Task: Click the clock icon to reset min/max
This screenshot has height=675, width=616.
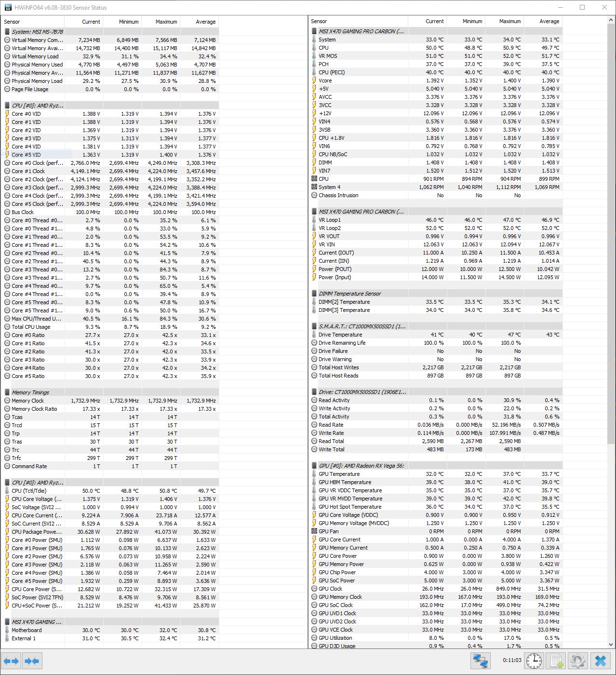Action: [x=534, y=661]
